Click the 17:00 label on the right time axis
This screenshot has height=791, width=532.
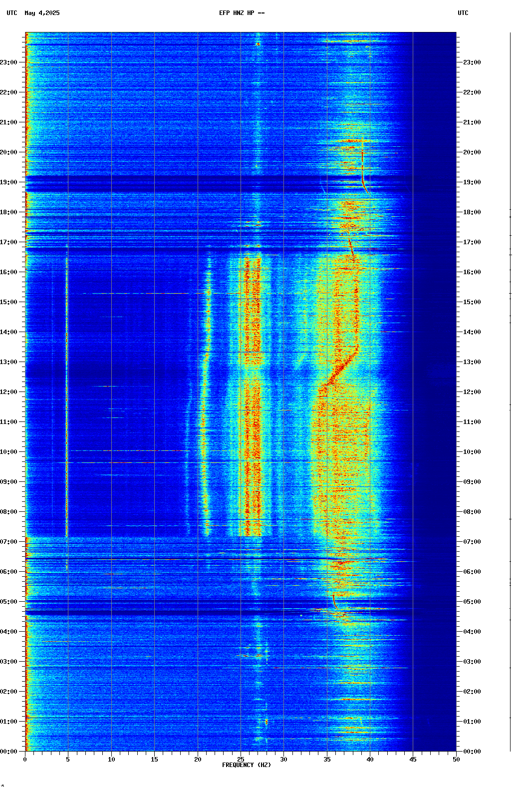tap(472, 242)
